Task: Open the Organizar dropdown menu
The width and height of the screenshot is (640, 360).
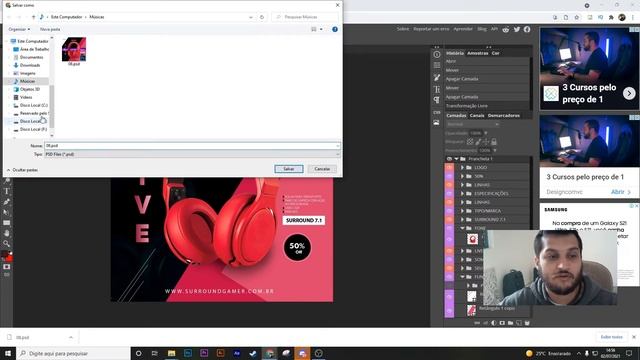Action: [x=19, y=29]
